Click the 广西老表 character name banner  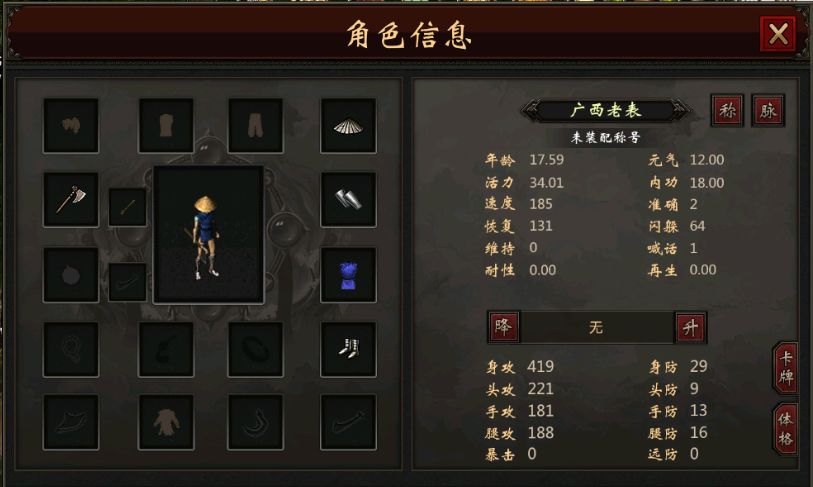(x=606, y=110)
